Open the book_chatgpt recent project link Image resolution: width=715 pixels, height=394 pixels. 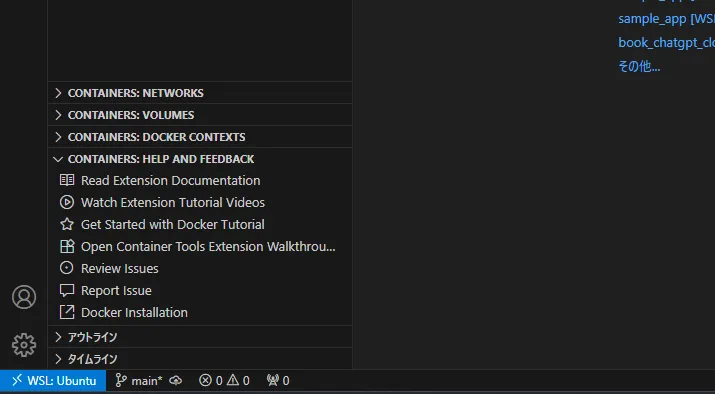click(x=666, y=42)
